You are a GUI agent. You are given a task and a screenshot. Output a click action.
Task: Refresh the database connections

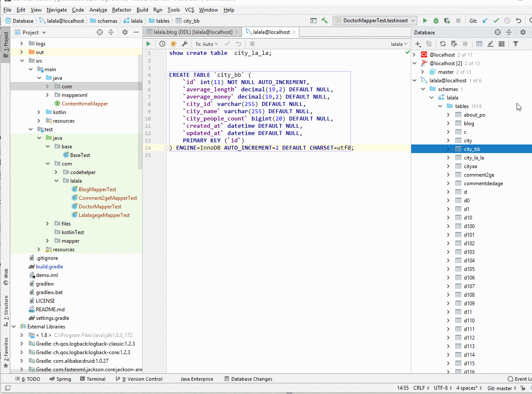pos(442,43)
